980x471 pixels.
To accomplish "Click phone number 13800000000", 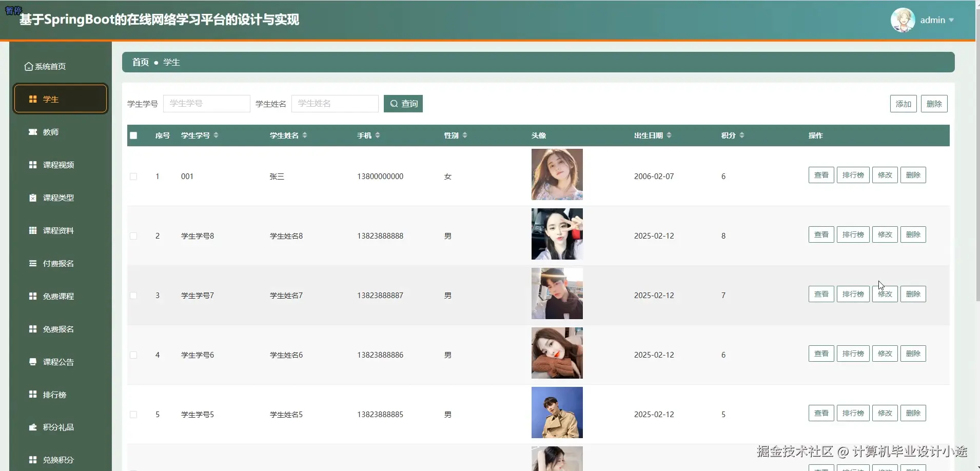I will click(x=380, y=176).
